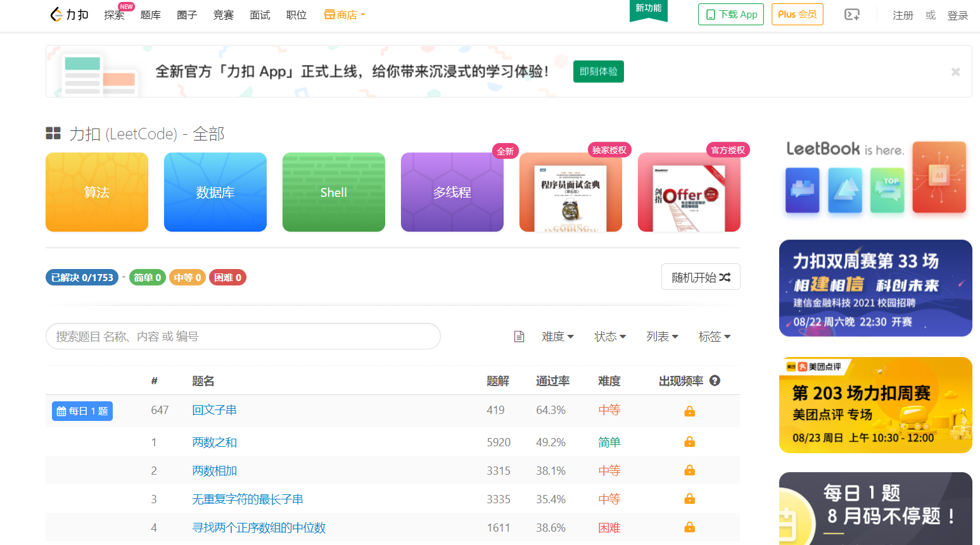Click the lock icon in row 回文子串

(690, 411)
